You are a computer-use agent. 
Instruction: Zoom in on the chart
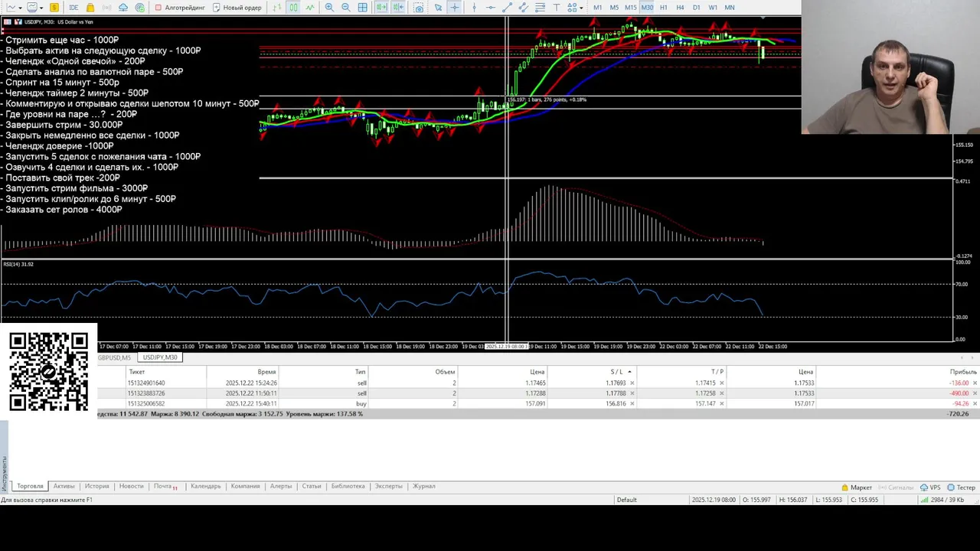tap(329, 8)
